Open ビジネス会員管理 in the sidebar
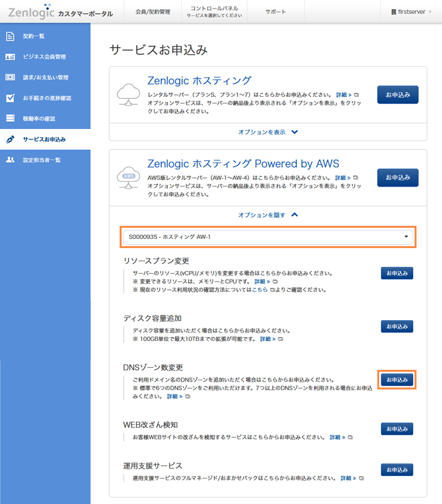 (45, 57)
